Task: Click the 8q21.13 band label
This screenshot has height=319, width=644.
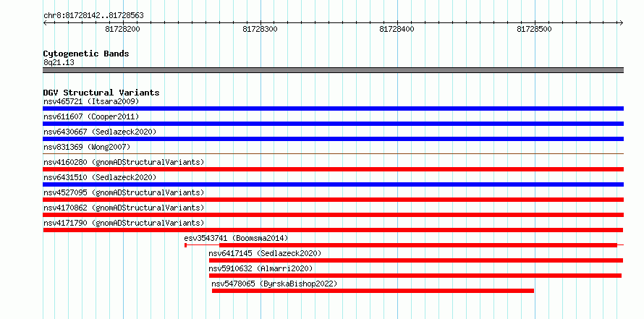Action: click(59, 63)
